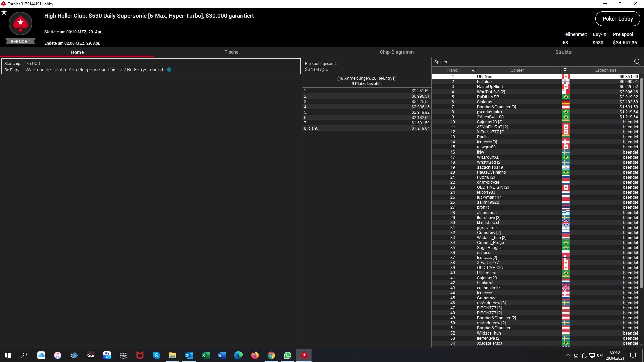Viewport: 644px width, 362px height.
Task: Click the Poker-Lobby button
Action: (617, 19)
